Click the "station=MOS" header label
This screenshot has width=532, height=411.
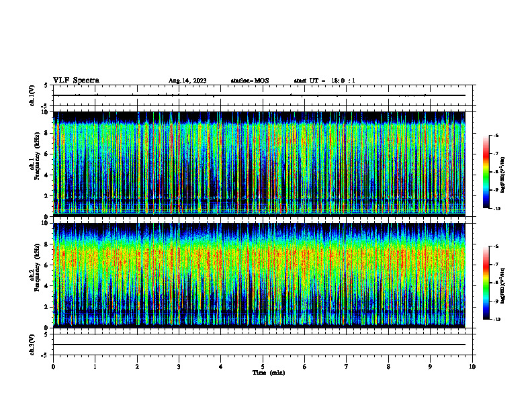(250, 81)
